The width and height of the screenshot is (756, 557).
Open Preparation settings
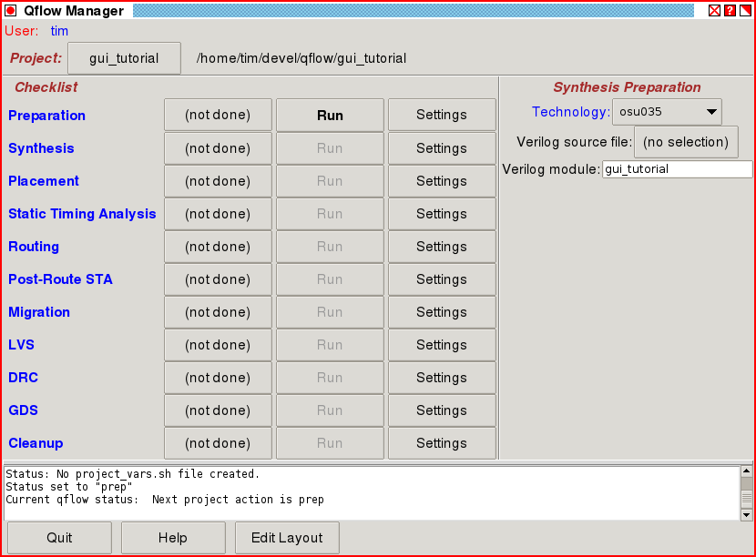pyautogui.click(x=442, y=116)
